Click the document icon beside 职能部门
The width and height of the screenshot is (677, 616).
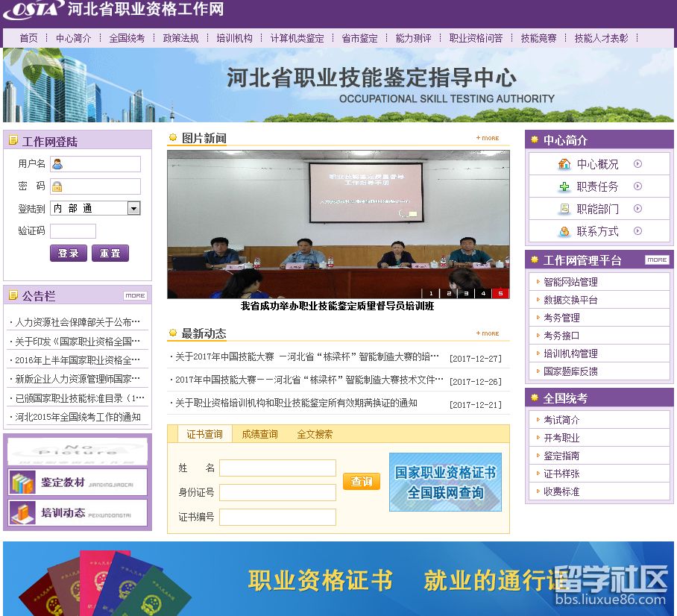(x=564, y=208)
